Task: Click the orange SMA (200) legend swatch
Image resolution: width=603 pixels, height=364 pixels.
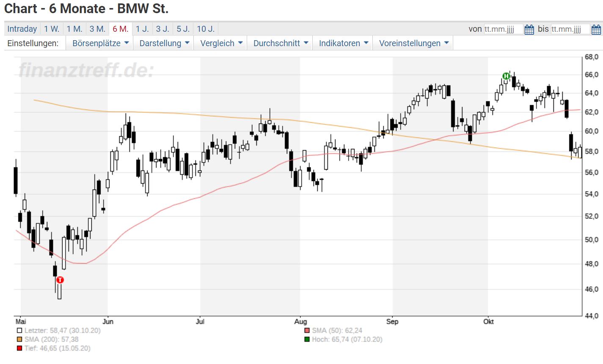Action: pos(19,339)
